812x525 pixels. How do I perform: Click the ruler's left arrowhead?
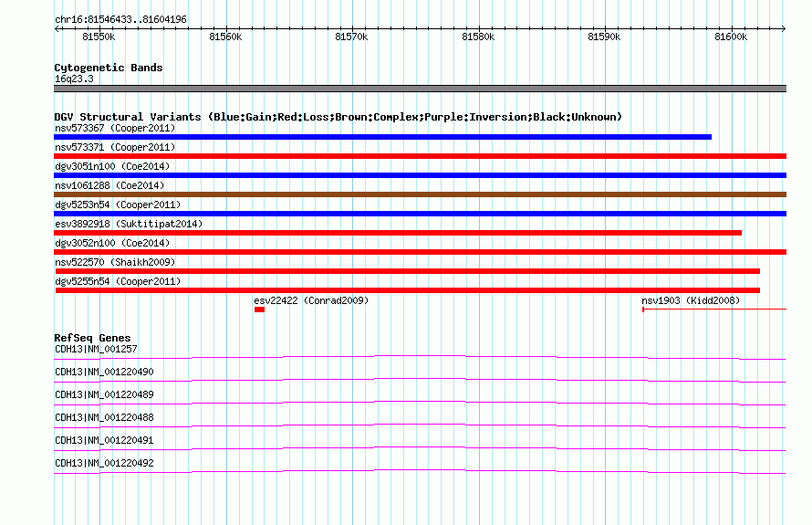pos(57,29)
